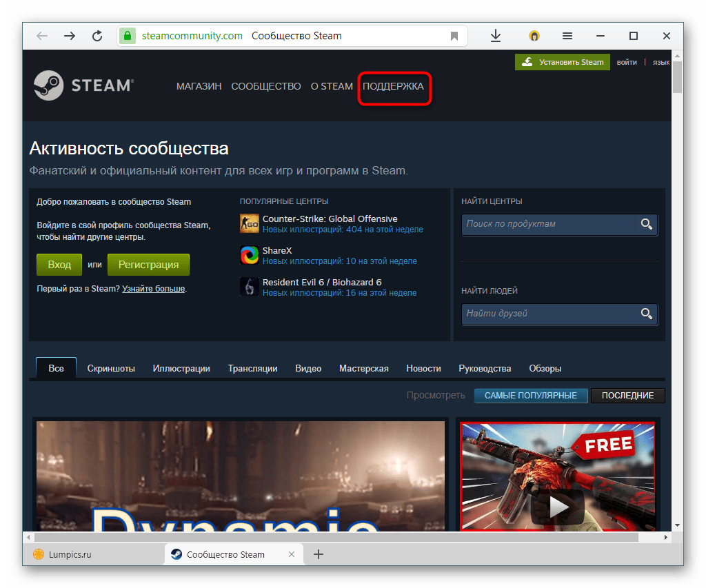Click the ShareX hub icon

pyautogui.click(x=249, y=255)
